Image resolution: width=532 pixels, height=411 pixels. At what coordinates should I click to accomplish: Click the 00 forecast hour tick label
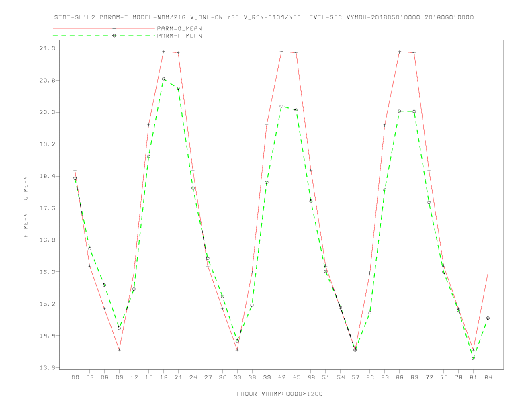(x=75, y=377)
